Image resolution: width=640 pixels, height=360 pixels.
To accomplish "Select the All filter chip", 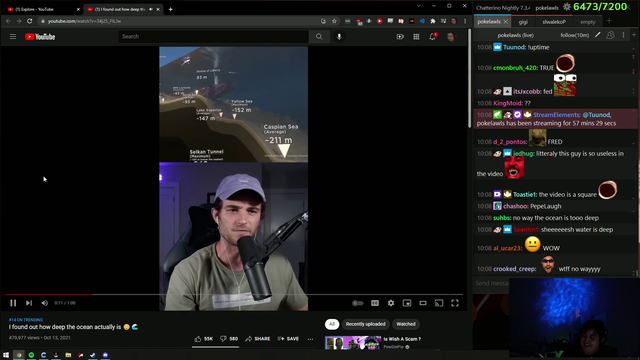I will [x=332, y=324].
